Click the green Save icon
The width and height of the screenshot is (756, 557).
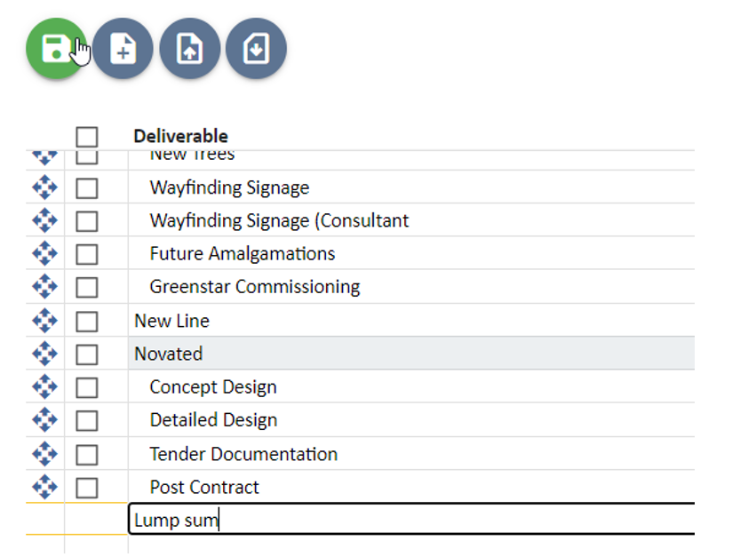click(x=55, y=49)
